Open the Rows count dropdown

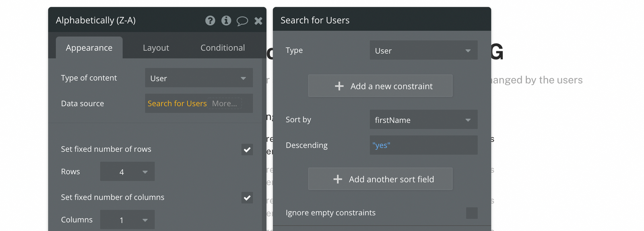click(x=127, y=172)
